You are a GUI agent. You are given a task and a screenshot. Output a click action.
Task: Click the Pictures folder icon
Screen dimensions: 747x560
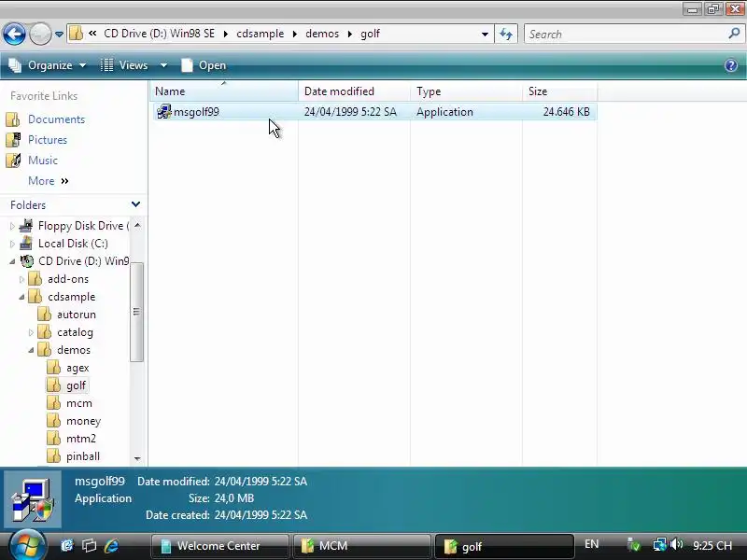13,139
